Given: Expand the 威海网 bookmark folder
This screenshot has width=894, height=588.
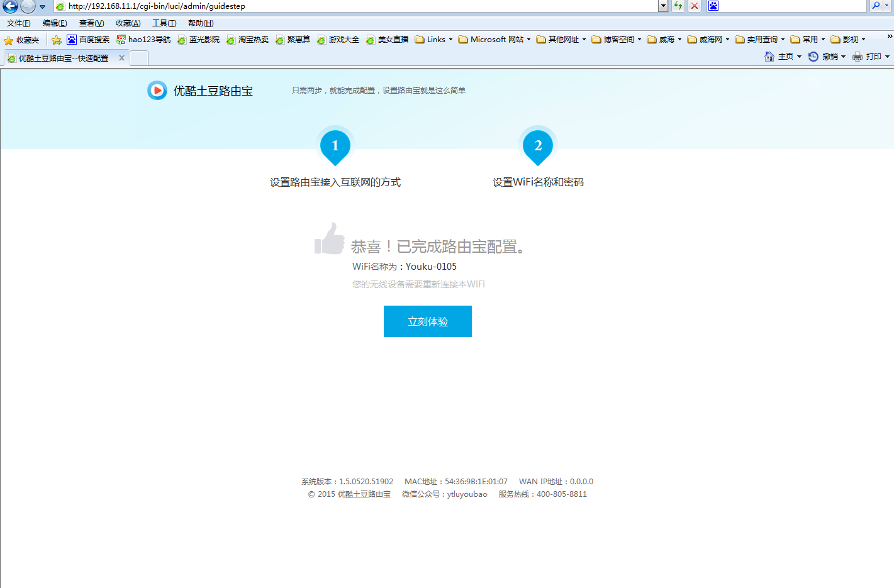Looking at the screenshot, I should pyautogui.click(x=708, y=40).
